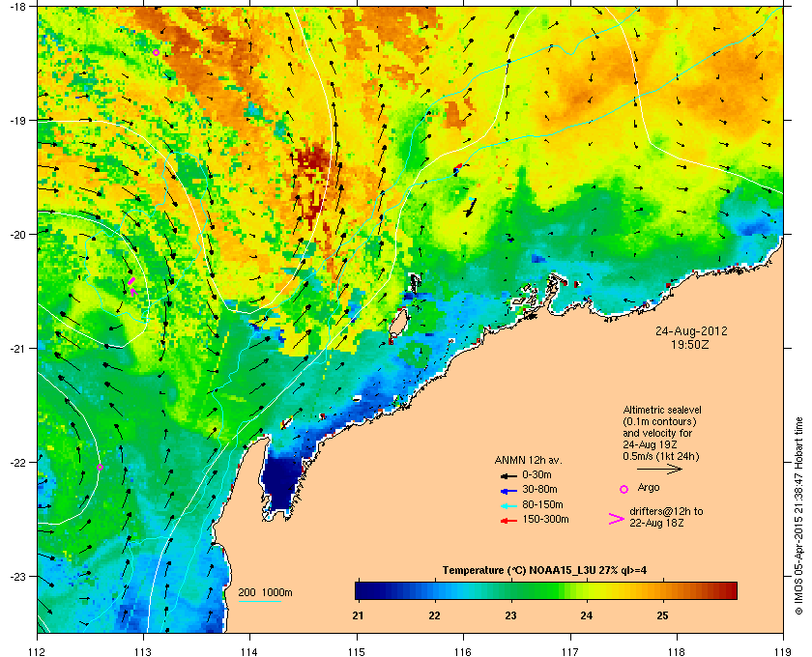Click the green 23°C section of colorbar
812x657 pixels.
511,590
